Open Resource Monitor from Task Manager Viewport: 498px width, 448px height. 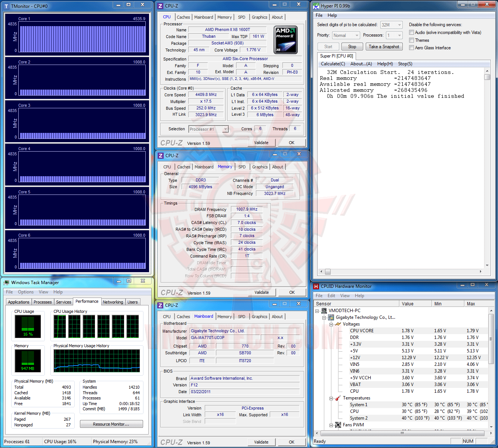tap(111, 424)
